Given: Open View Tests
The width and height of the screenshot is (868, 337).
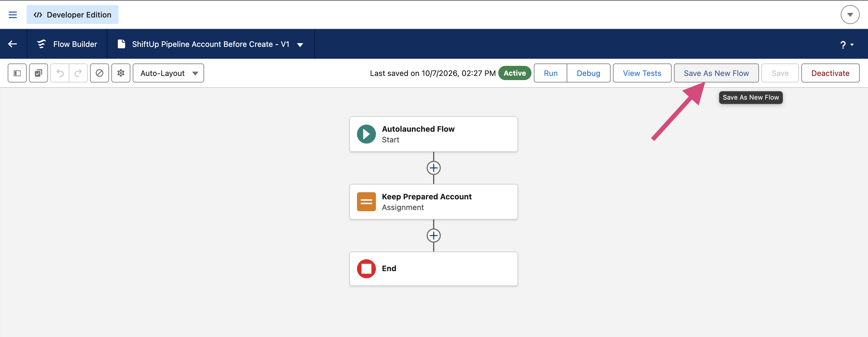Looking at the screenshot, I should click(642, 73).
